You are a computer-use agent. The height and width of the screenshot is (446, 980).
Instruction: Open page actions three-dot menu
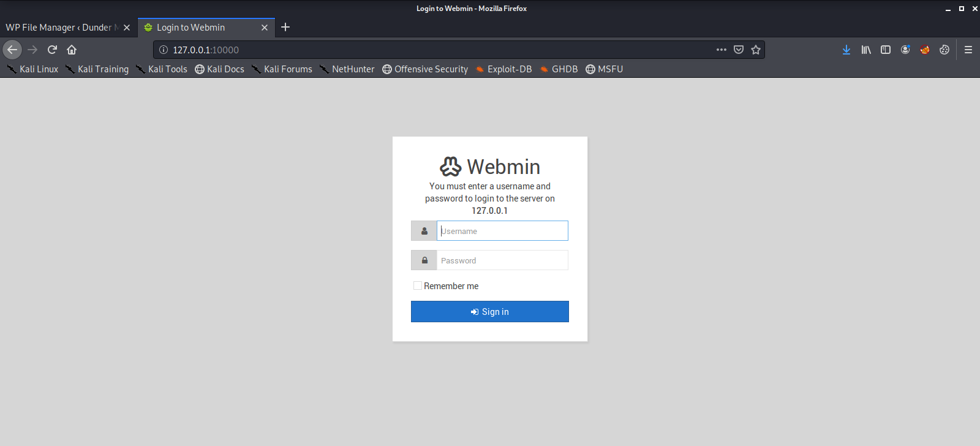(x=722, y=50)
